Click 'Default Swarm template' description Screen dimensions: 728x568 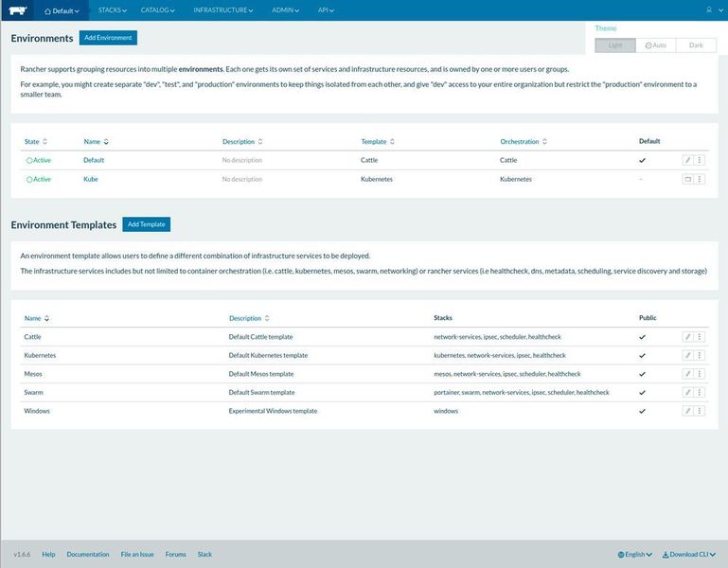pos(262,393)
